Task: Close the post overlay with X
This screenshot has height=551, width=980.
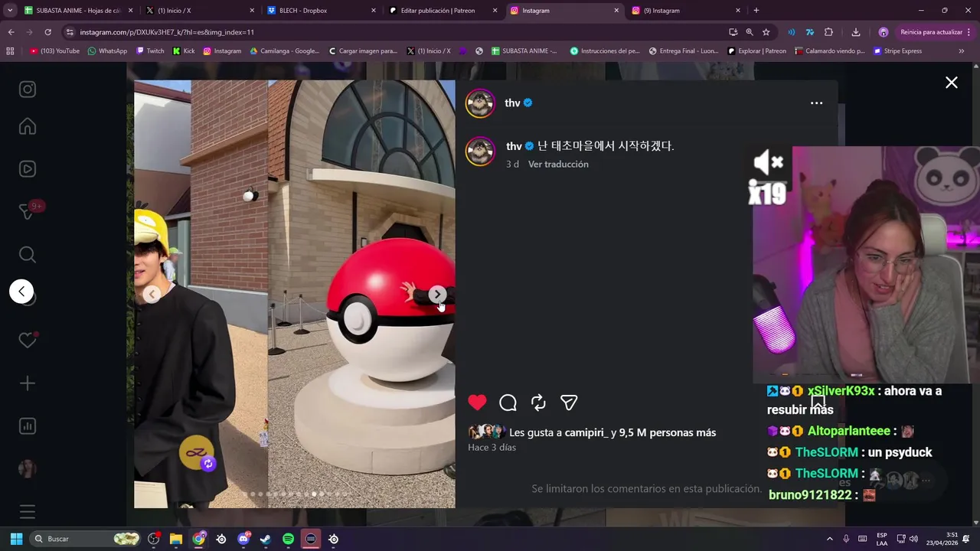Action: pyautogui.click(x=952, y=83)
